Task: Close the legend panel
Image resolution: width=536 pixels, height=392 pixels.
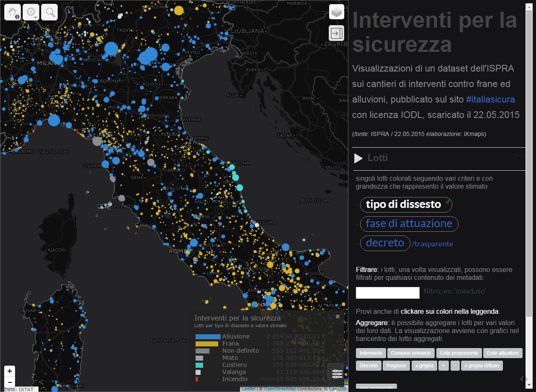Action: [x=338, y=317]
